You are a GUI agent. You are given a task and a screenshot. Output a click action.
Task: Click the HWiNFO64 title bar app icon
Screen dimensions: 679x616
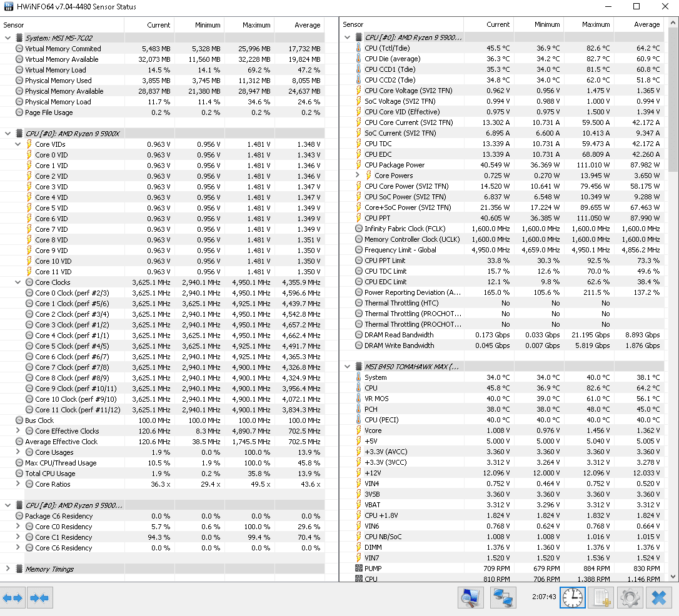coord(9,6)
